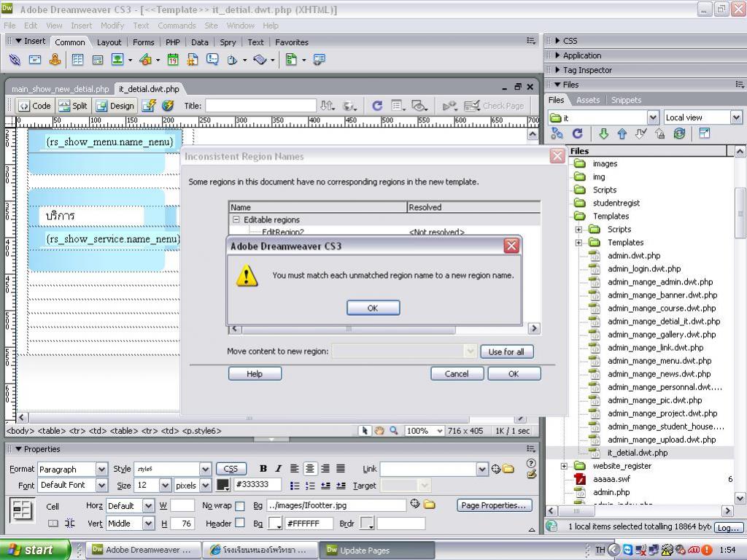This screenshot has height=560, width=747.
Task: Expand the website_register folder in Files tree
Action: click(564, 466)
